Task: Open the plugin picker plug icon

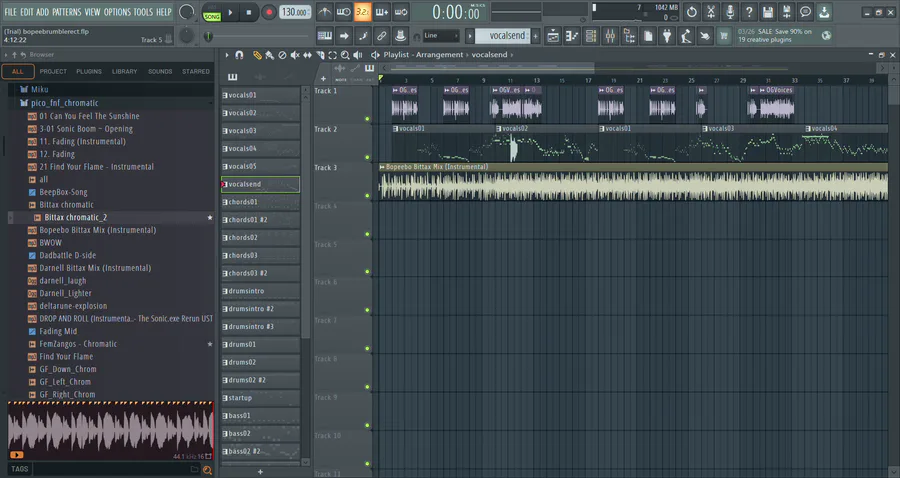Action: [x=667, y=36]
